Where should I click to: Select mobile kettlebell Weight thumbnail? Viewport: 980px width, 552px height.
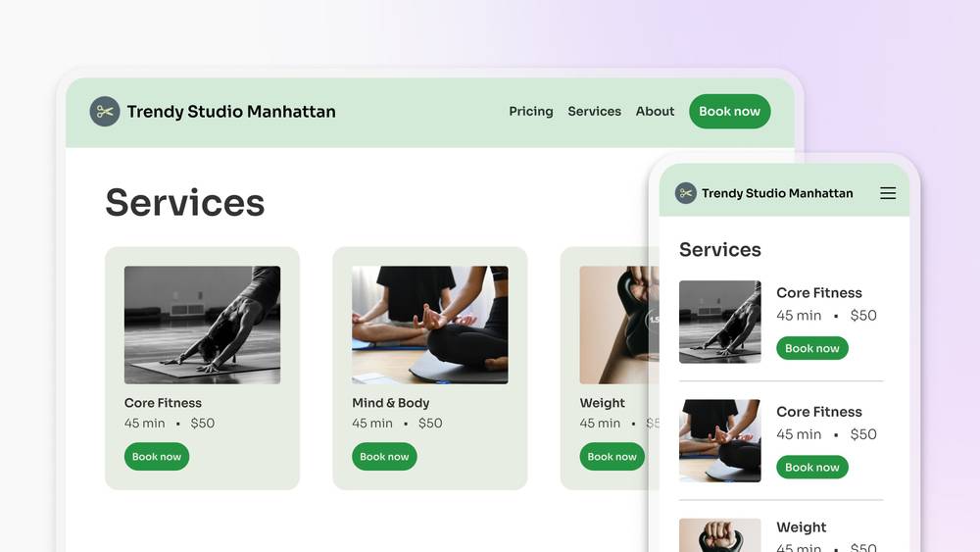tap(720, 535)
